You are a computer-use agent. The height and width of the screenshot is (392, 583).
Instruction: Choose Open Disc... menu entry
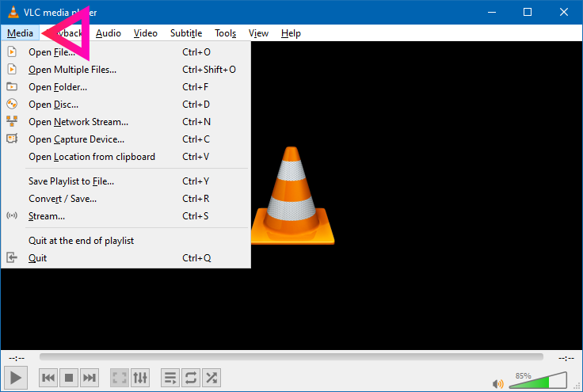click(x=126, y=105)
